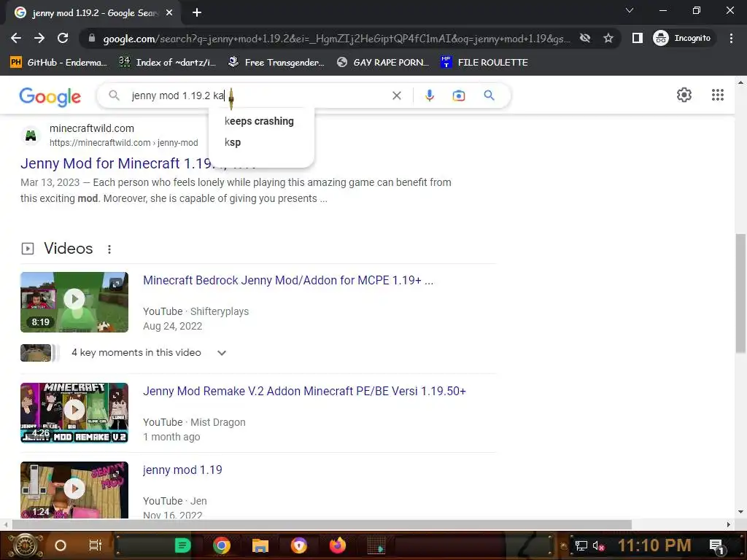The width and height of the screenshot is (747, 560).
Task: Bookmark this page with the star icon
Action: click(608, 38)
